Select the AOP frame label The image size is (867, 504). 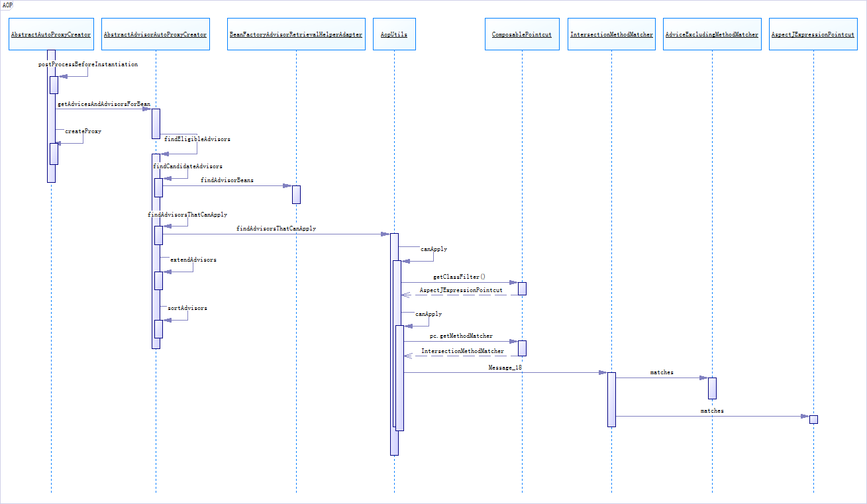coord(7,5)
